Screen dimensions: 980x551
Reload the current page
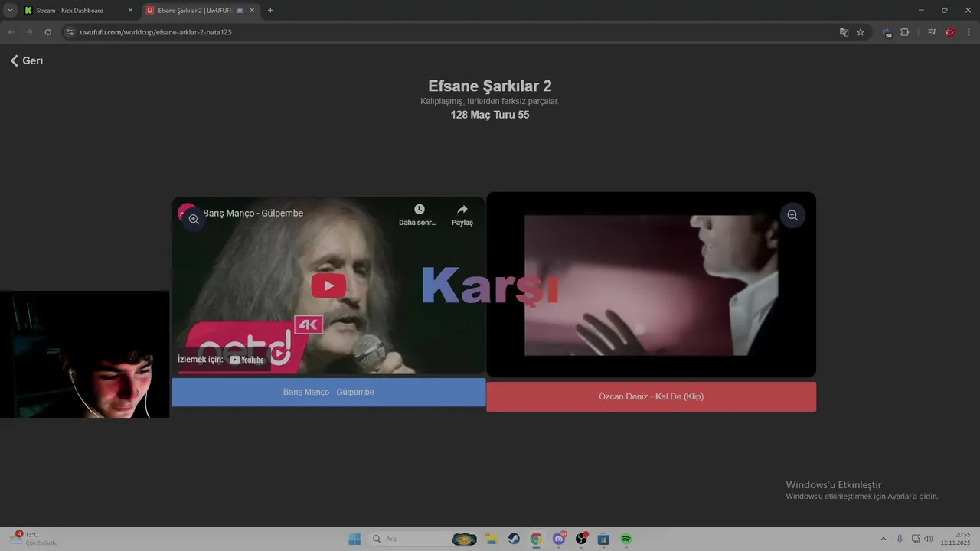[x=47, y=32]
